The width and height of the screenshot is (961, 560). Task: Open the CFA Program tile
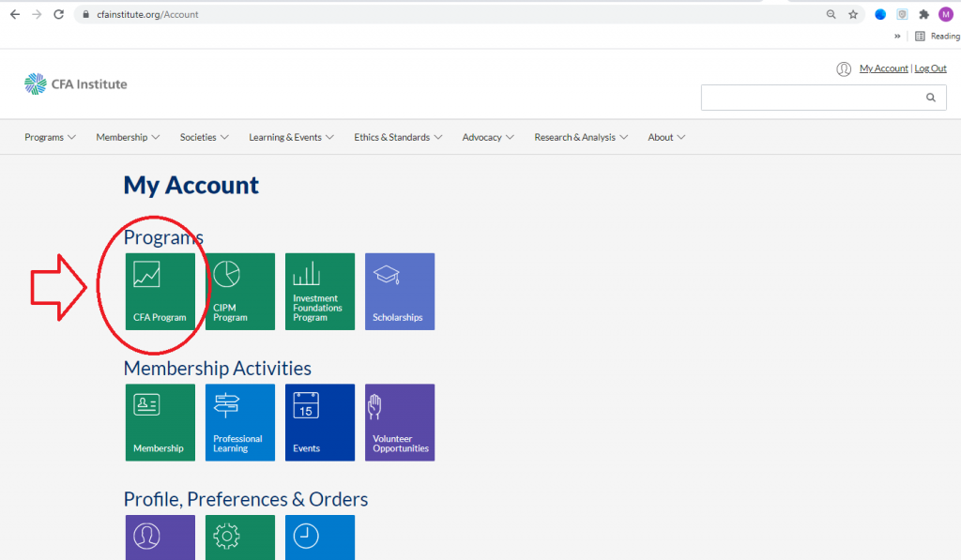click(x=160, y=292)
